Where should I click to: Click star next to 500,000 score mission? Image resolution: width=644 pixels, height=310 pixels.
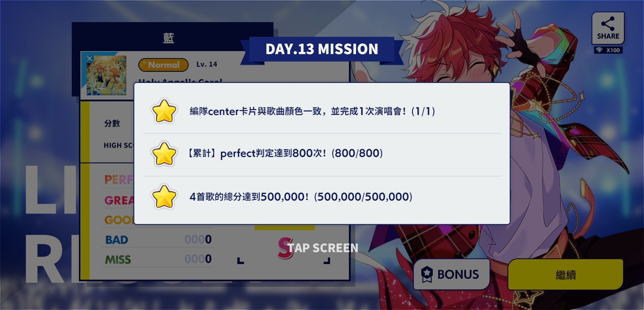tap(164, 197)
